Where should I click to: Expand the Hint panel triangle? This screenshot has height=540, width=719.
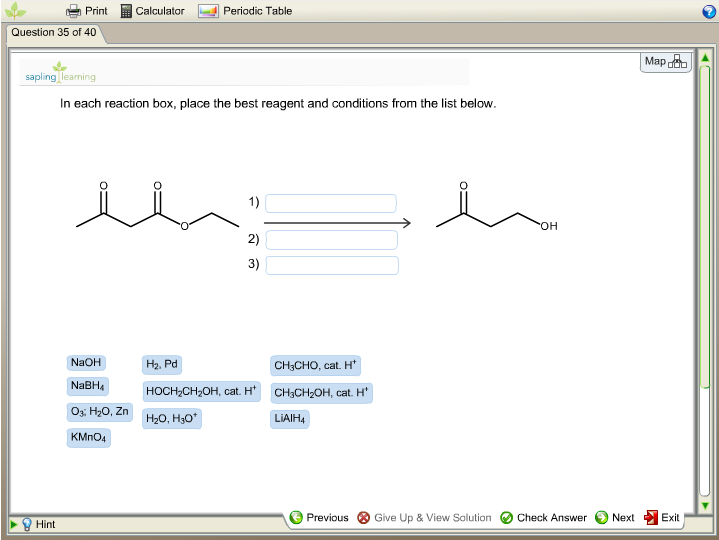pyautogui.click(x=13, y=524)
